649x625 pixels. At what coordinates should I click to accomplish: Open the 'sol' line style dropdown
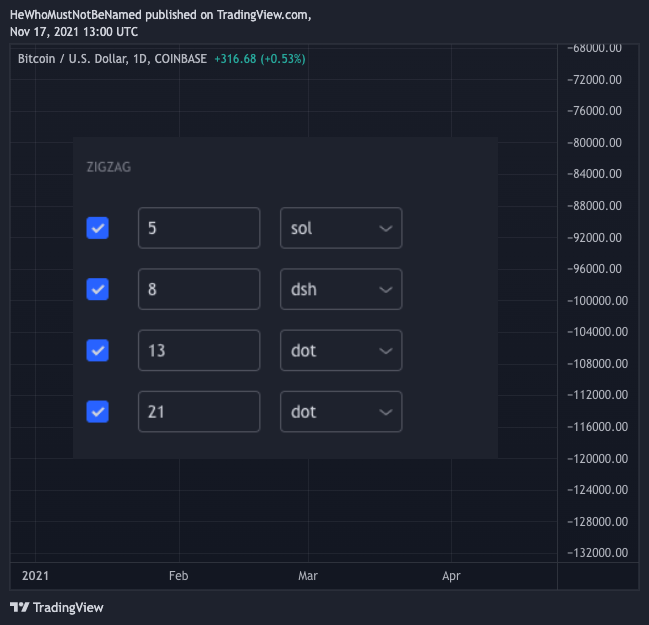[x=341, y=228]
